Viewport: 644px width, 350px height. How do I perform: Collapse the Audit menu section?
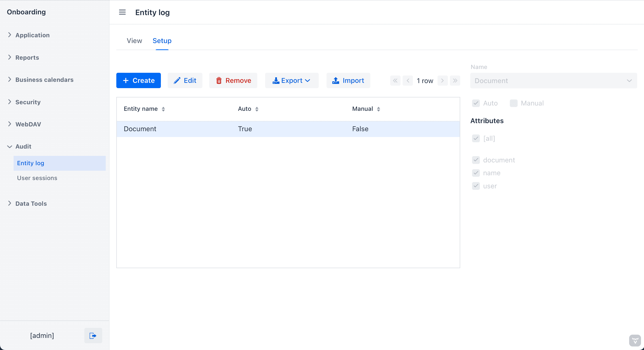23,146
